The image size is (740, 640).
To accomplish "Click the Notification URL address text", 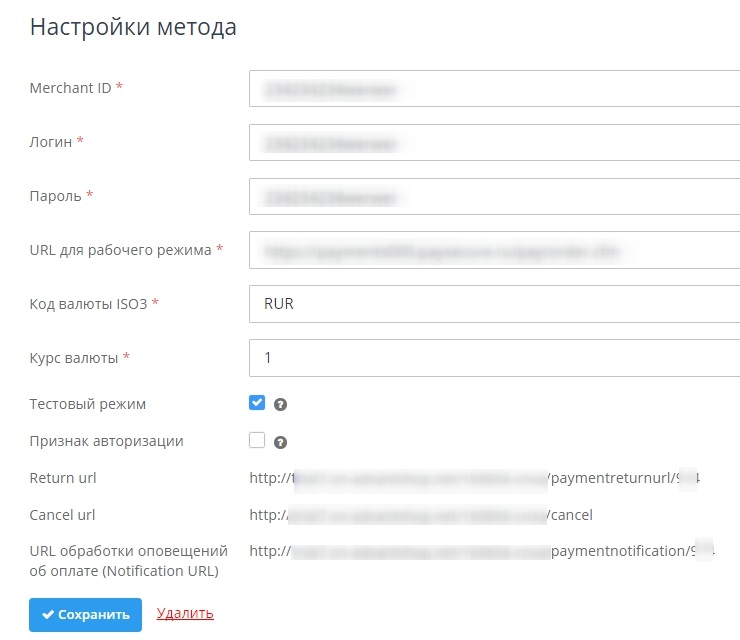I will pos(482,551).
